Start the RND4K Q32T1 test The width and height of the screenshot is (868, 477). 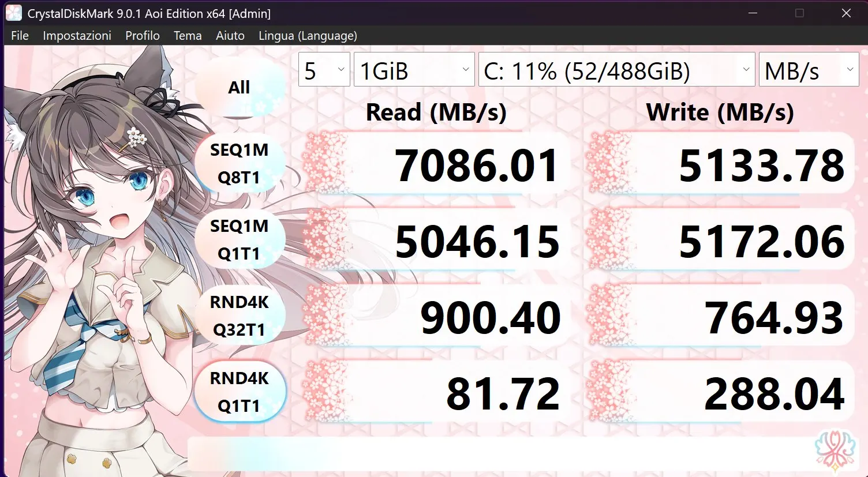pos(240,316)
